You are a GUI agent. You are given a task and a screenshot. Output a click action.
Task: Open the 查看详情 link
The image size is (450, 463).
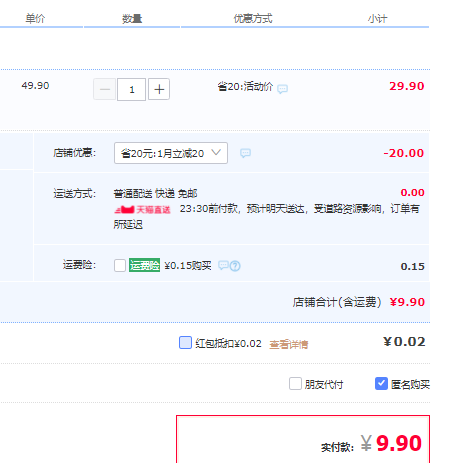289,344
